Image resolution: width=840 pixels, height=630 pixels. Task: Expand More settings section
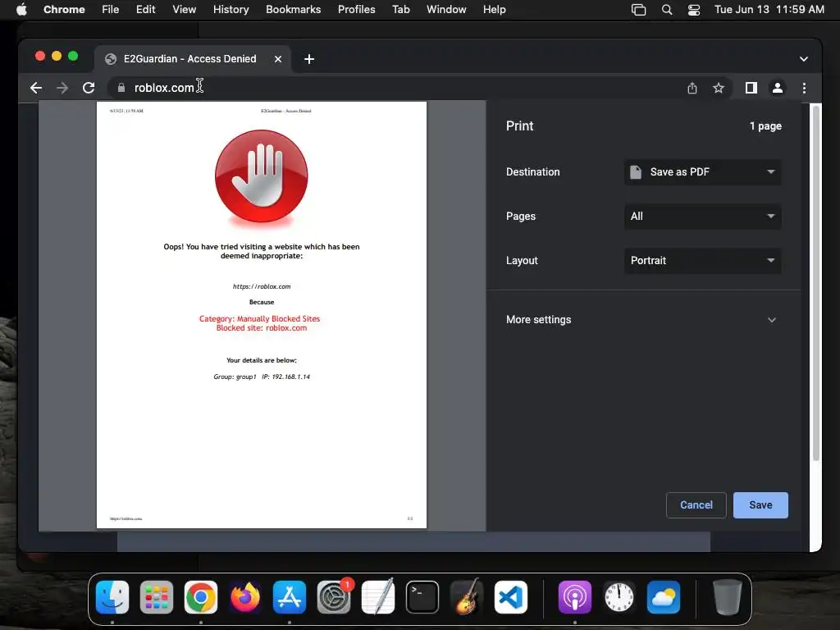pos(641,320)
